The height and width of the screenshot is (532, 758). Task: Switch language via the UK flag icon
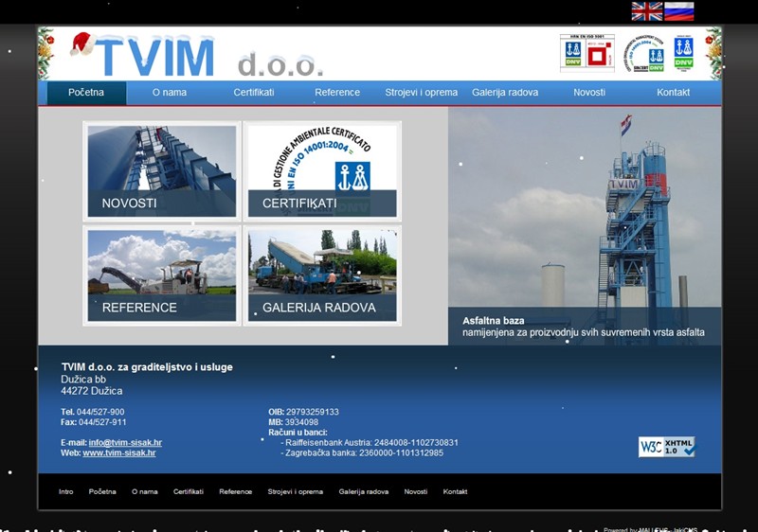tap(647, 11)
